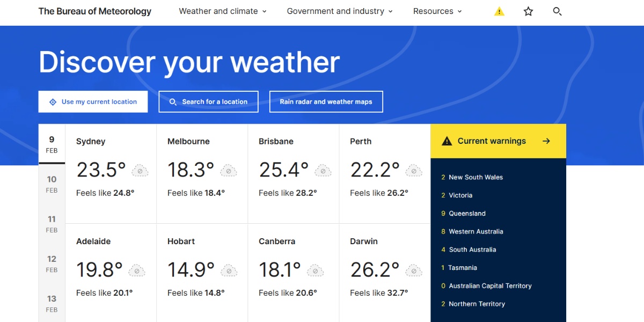Expand the Government and industry menu
644x322 pixels.
click(339, 11)
